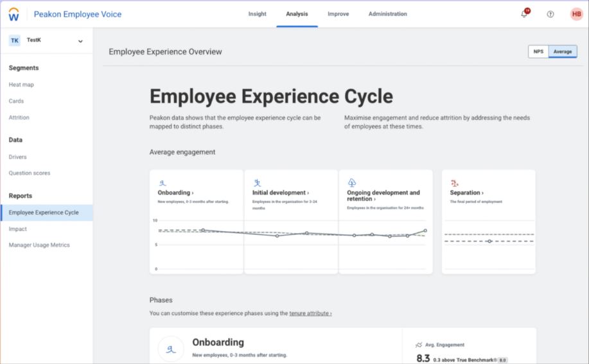The width and height of the screenshot is (589, 364).
Task: Click the Reports sidebar heading
Action: click(x=21, y=196)
